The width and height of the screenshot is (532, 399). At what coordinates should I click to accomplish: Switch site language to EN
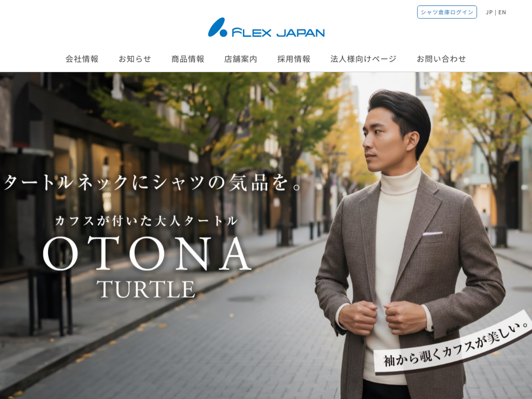point(502,12)
